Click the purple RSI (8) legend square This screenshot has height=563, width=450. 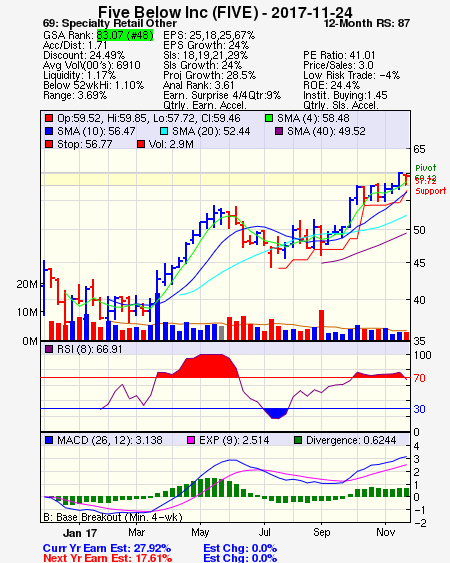pos(49,349)
